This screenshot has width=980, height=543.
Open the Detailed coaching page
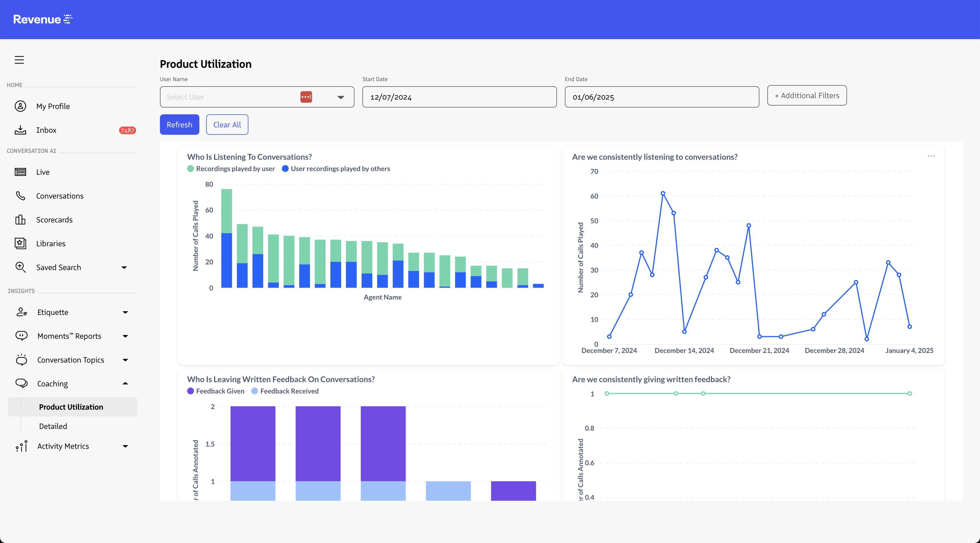53,426
